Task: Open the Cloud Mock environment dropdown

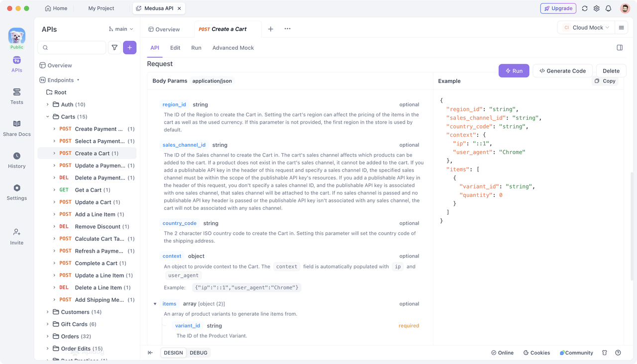Action: point(587,28)
